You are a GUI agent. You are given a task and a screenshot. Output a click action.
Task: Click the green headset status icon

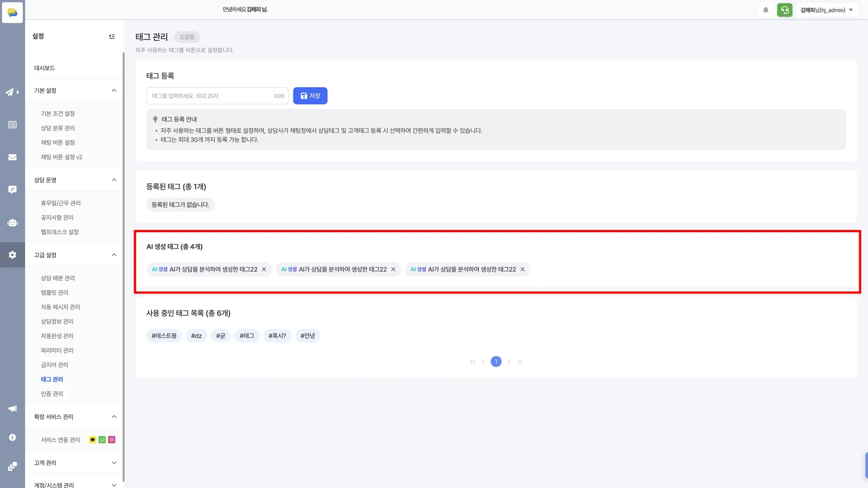[785, 10]
